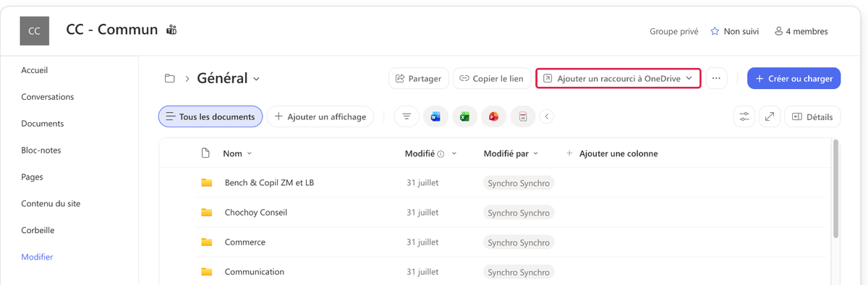
Task: Click the CC site logo tile
Action: click(34, 30)
